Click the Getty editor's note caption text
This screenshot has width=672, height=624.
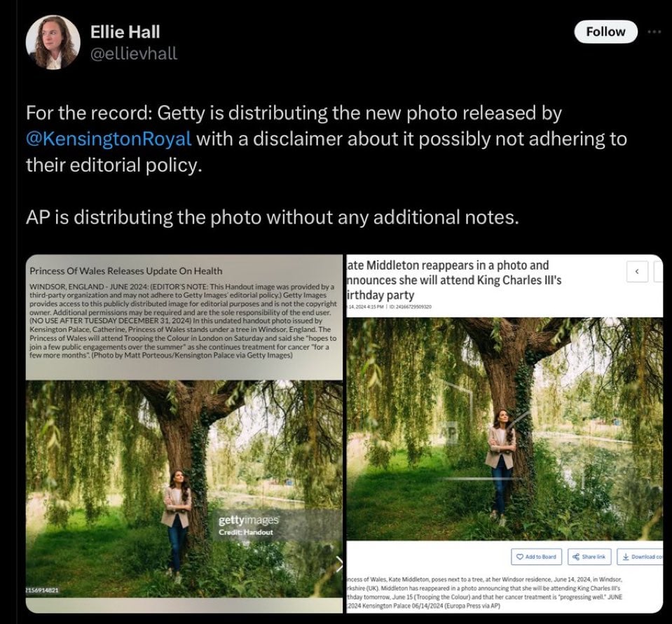coord(183,321)
